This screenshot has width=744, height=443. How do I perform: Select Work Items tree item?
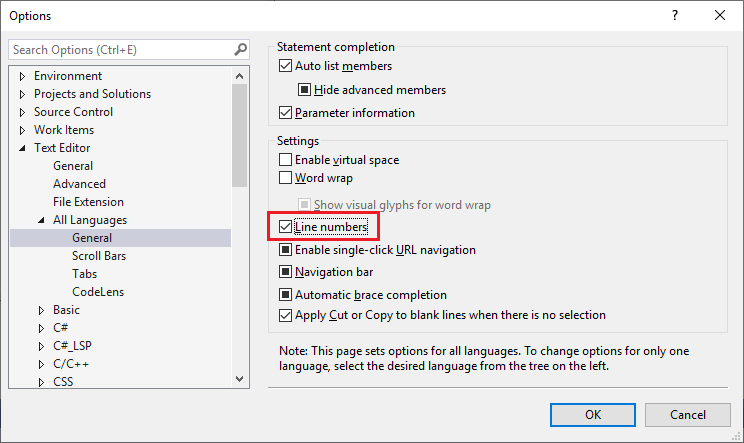64,130
